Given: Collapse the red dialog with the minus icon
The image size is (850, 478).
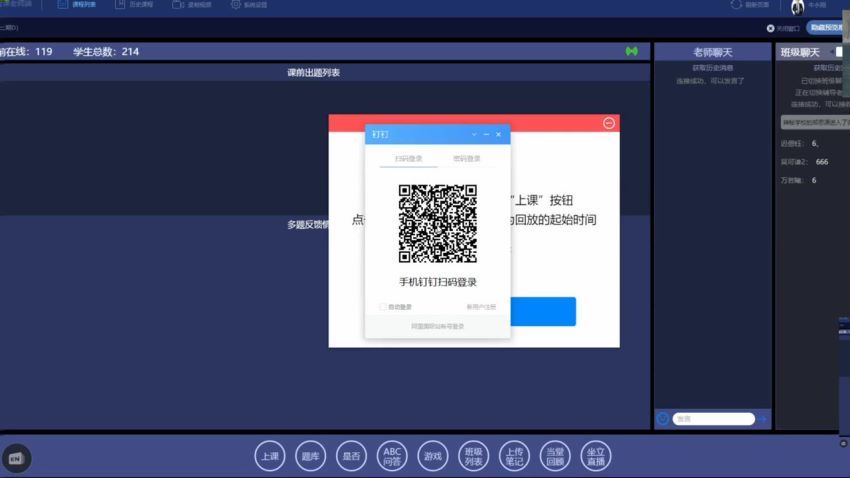Looking at the screenshot, I should (609, 123).
